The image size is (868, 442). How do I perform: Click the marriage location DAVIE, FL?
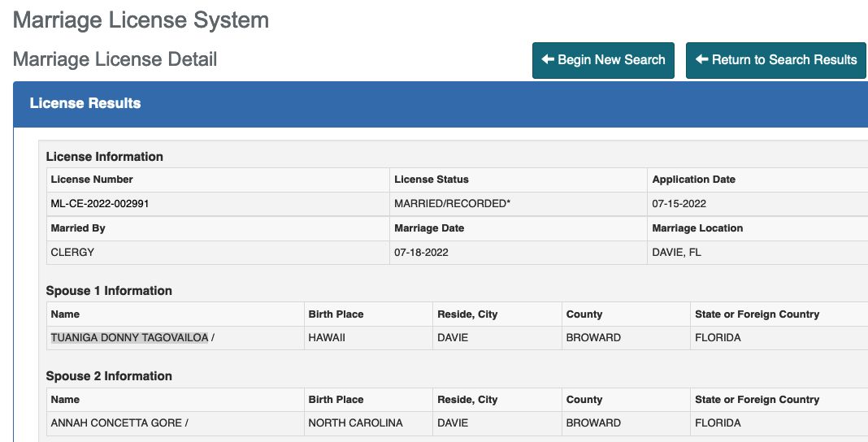coord(676,253)
